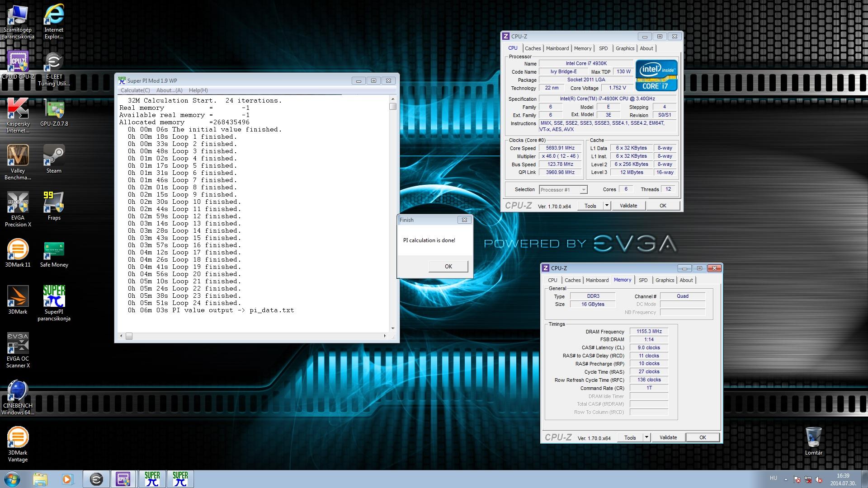Open Calculate menu in Super PI
868x488 pixels.
[x=135, y=90]
